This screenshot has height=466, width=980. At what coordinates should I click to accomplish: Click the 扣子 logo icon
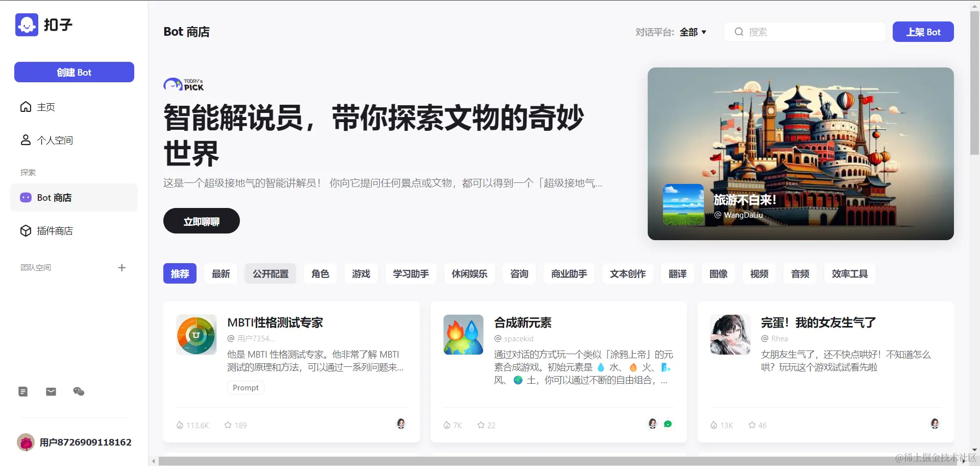(x=27, y=25)
